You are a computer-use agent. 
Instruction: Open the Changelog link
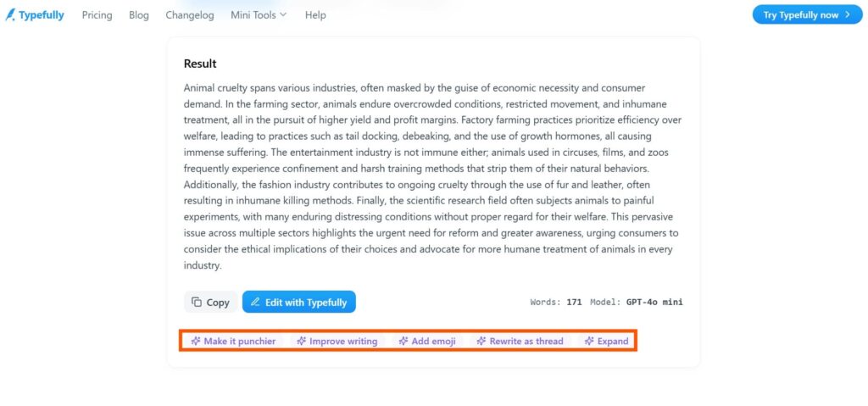point(189,15)
